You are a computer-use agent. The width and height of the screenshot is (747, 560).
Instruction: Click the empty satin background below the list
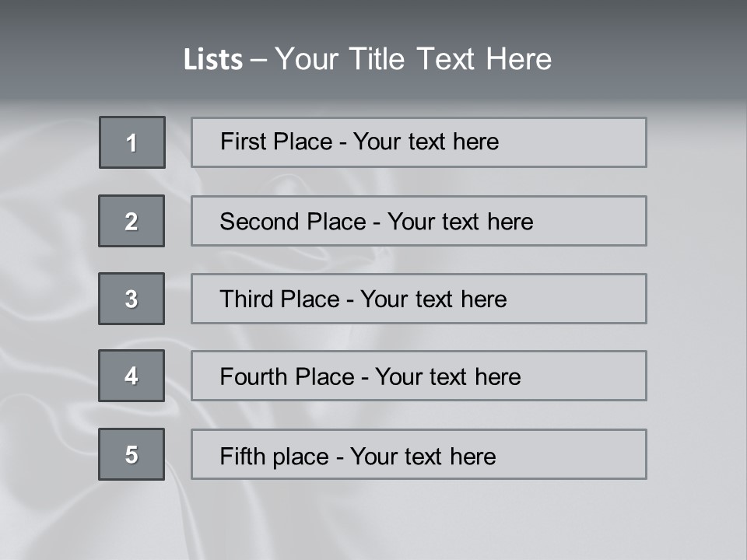pyautogui.click(x=373, y=520)
